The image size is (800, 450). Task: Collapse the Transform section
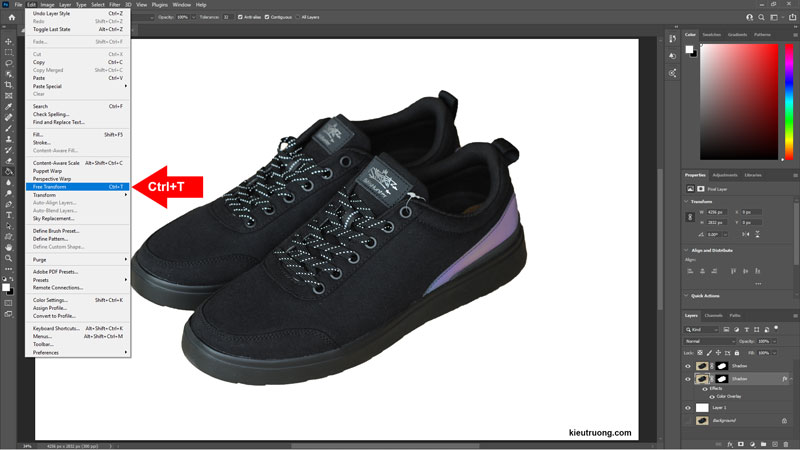686,202
